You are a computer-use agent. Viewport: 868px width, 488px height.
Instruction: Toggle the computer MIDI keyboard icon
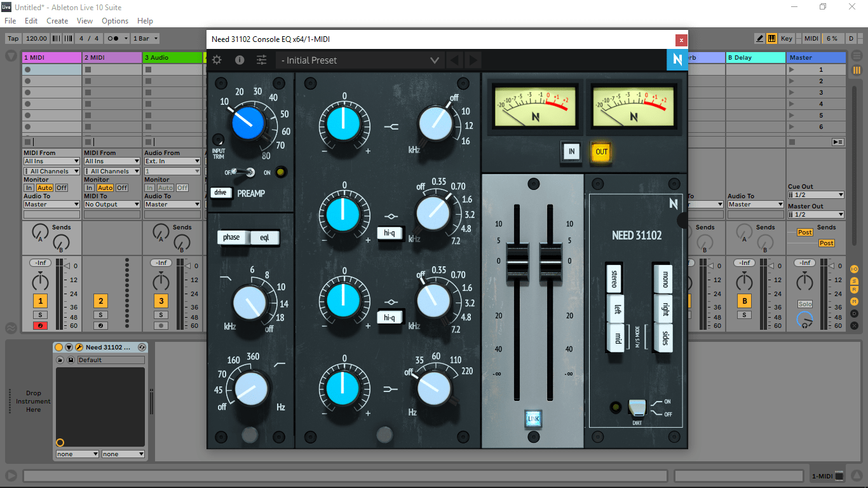pos(771,38)
